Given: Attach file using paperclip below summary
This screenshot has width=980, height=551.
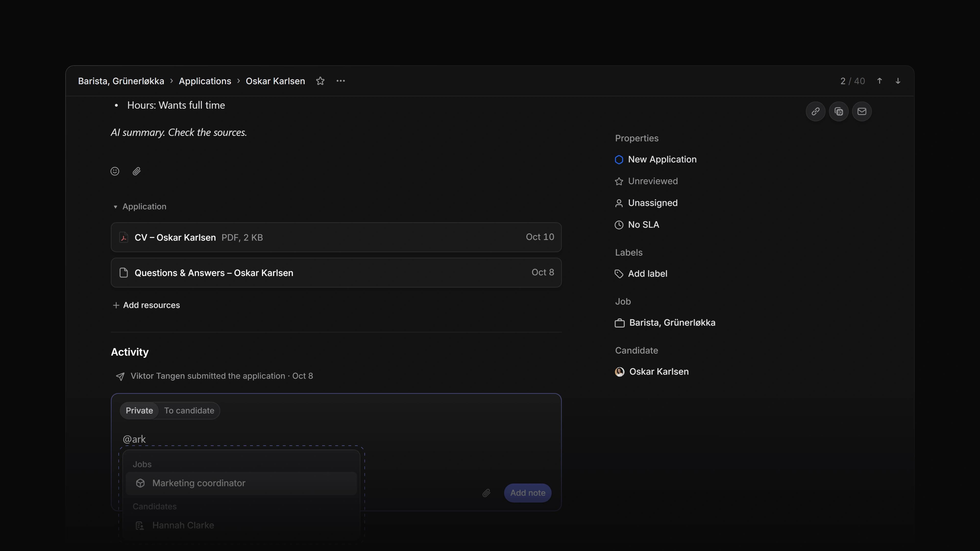Looking at the screenshot, I should 137,171.
